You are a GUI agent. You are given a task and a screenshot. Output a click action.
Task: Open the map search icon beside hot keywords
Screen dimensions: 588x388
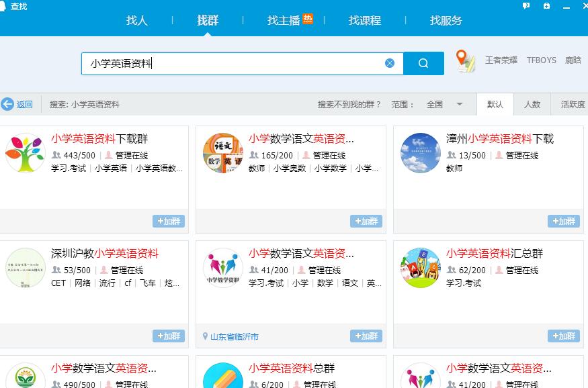(x=464, y=60)
